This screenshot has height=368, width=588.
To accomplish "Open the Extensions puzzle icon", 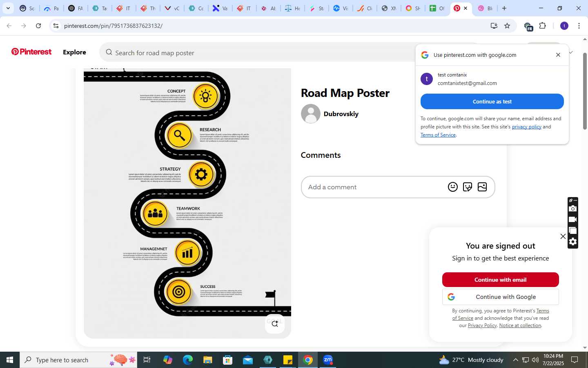I will coord(542,26).
